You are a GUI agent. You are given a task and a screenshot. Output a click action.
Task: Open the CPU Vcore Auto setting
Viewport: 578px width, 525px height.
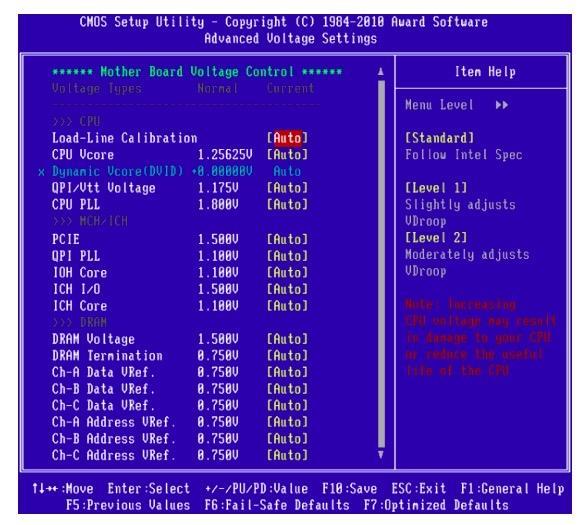287,154
